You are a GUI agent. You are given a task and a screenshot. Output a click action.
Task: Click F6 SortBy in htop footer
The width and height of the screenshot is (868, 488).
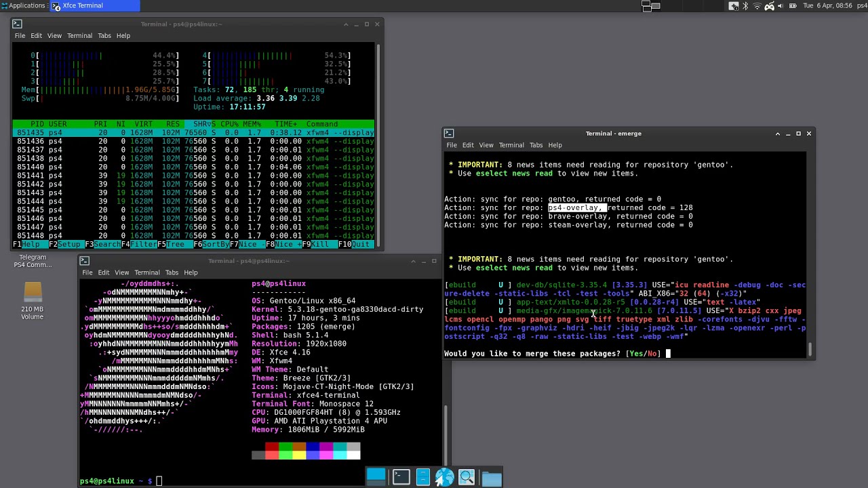[211, 245]
